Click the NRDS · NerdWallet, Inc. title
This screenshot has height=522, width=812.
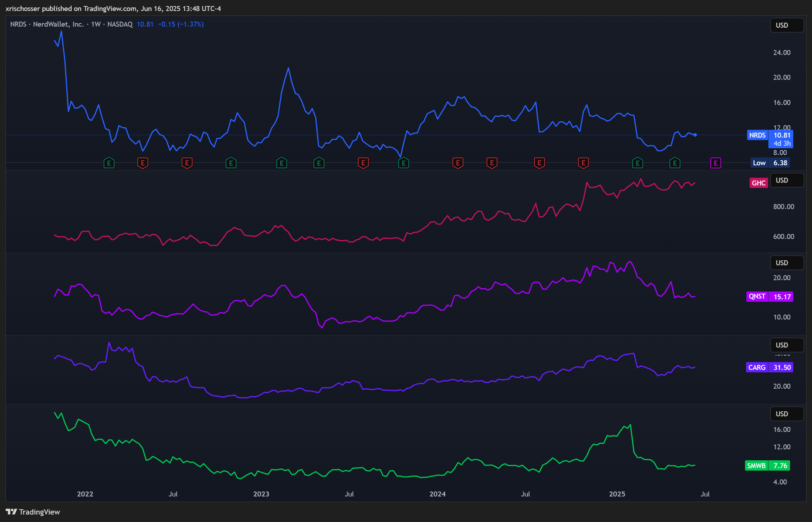(x=47, y=24)
